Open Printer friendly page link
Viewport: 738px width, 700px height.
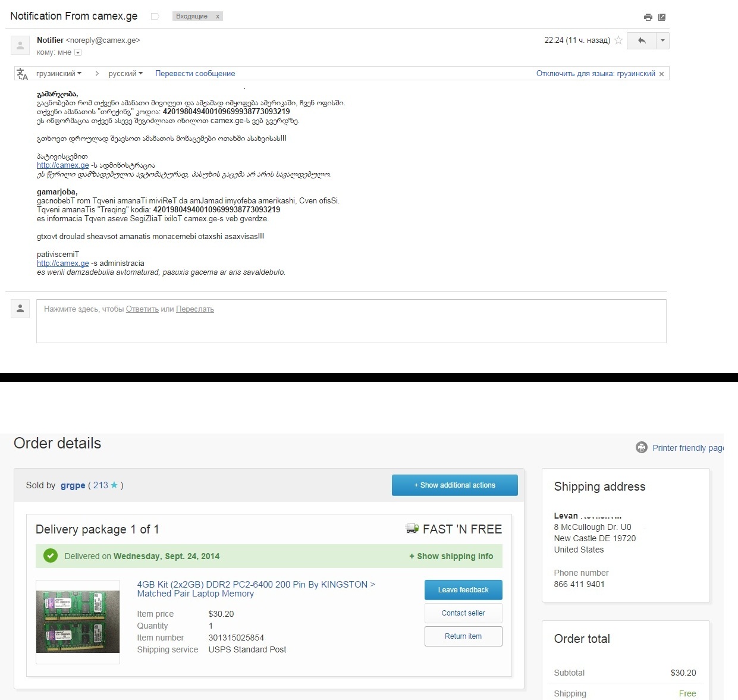pos(688,448)
